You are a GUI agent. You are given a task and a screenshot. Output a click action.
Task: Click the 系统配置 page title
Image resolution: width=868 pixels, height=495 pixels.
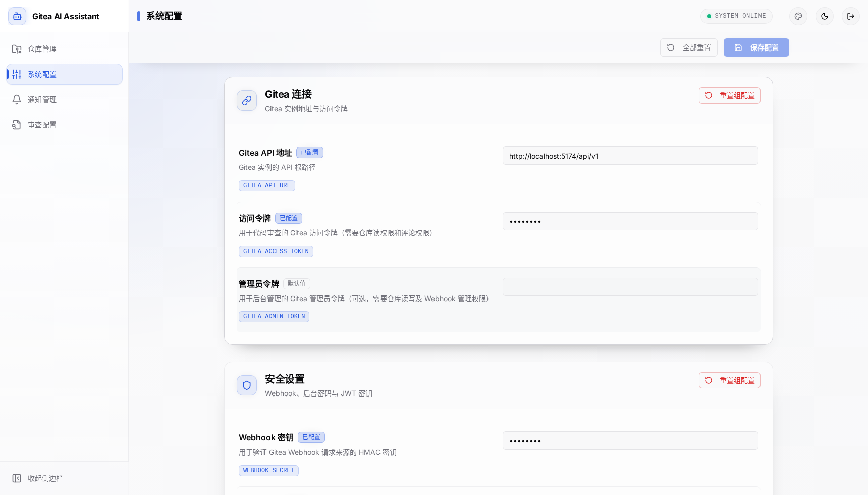tap(164, 16)
